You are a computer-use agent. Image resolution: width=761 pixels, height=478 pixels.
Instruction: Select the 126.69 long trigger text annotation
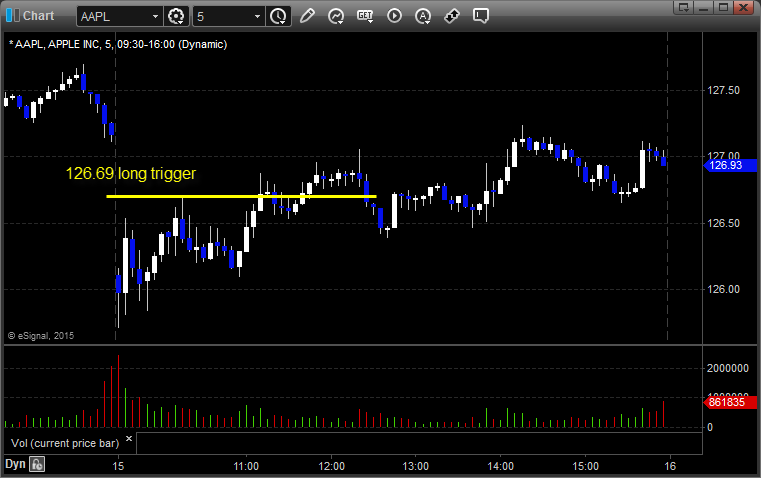coord(131,173)
